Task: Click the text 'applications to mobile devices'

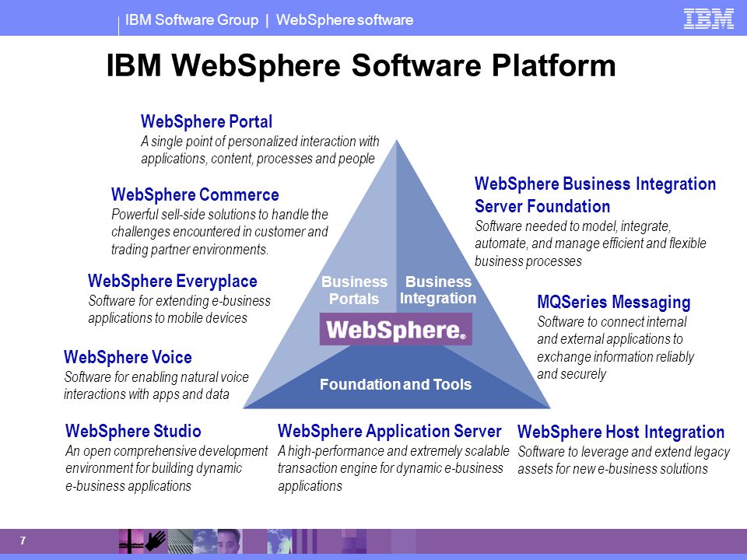Action: coord(168,318)
